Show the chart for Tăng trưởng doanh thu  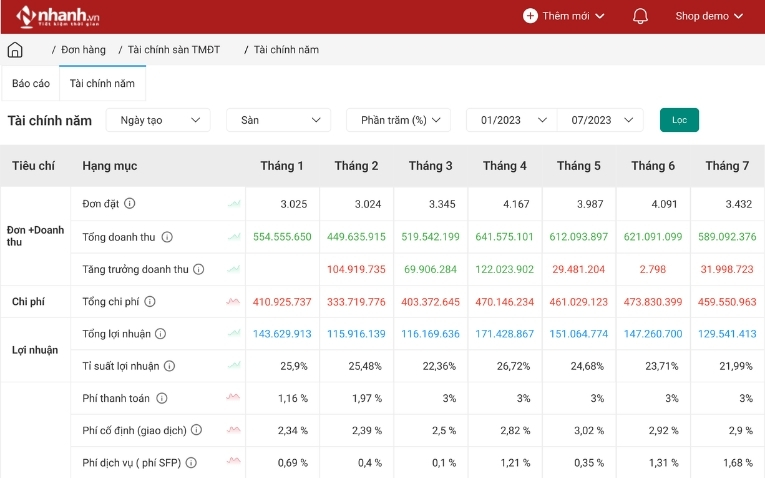point(234,269)
